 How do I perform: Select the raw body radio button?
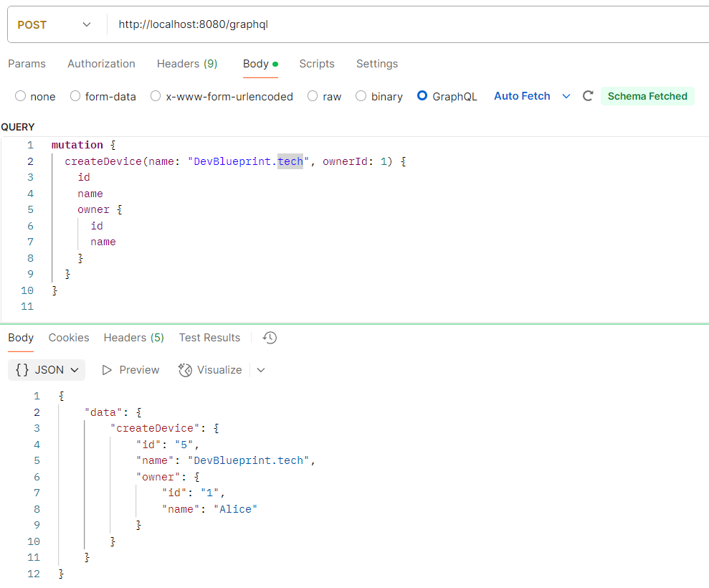tap(313, 96)
